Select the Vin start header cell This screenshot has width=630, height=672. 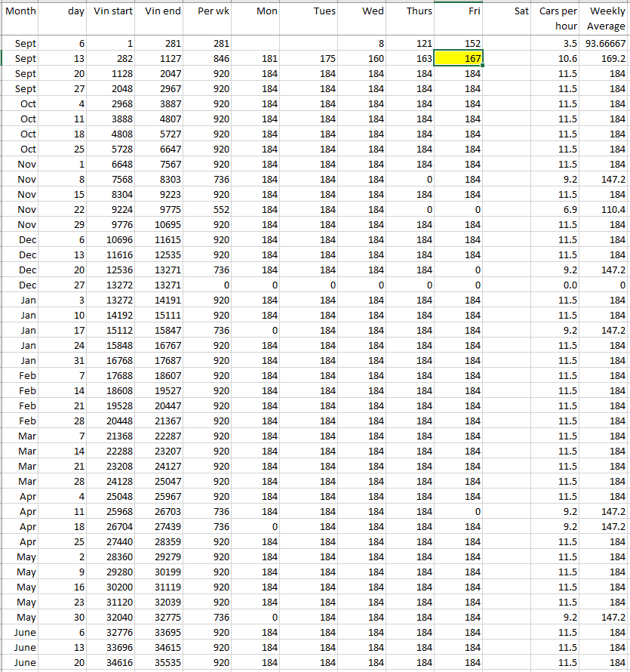[113, 12]
